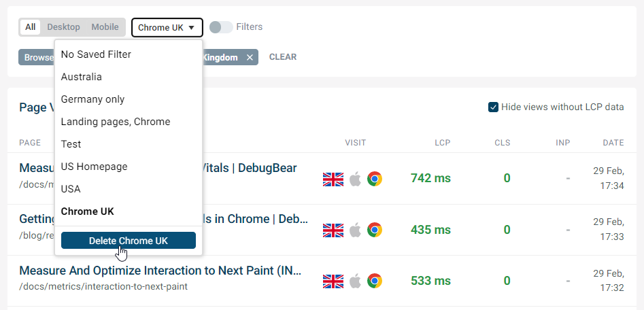Click the Chrome browser icon in the 533 ms row

pos(375,281)
